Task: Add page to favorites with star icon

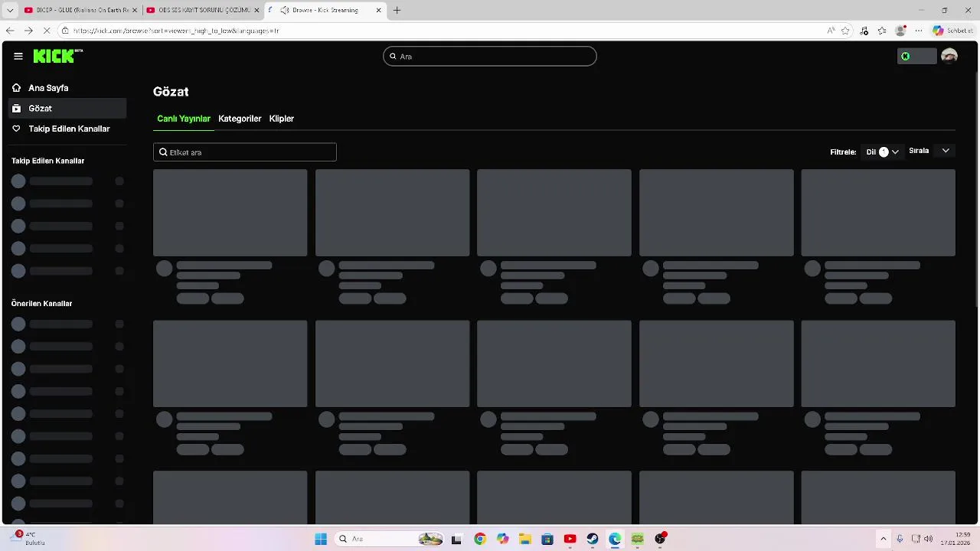Action: (845, 31)
